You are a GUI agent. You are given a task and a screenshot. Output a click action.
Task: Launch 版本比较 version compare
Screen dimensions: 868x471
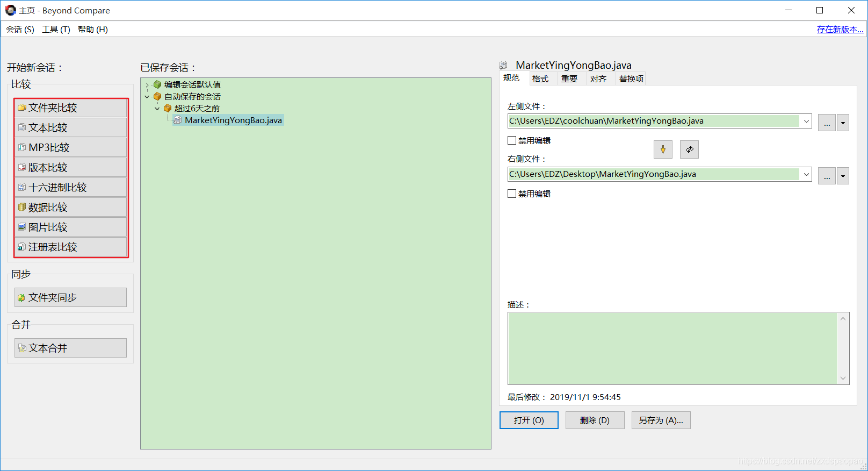tap(70, 167)
